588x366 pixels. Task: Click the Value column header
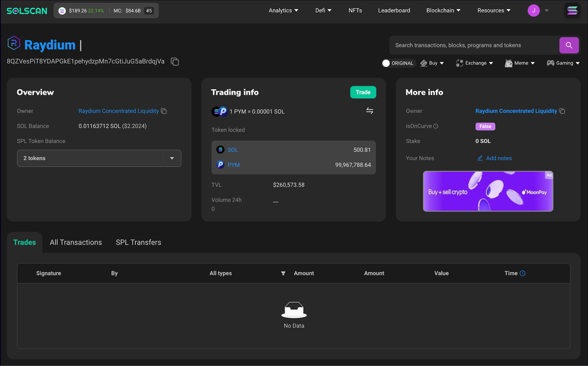pyautogui.click(x=441, y=273)
